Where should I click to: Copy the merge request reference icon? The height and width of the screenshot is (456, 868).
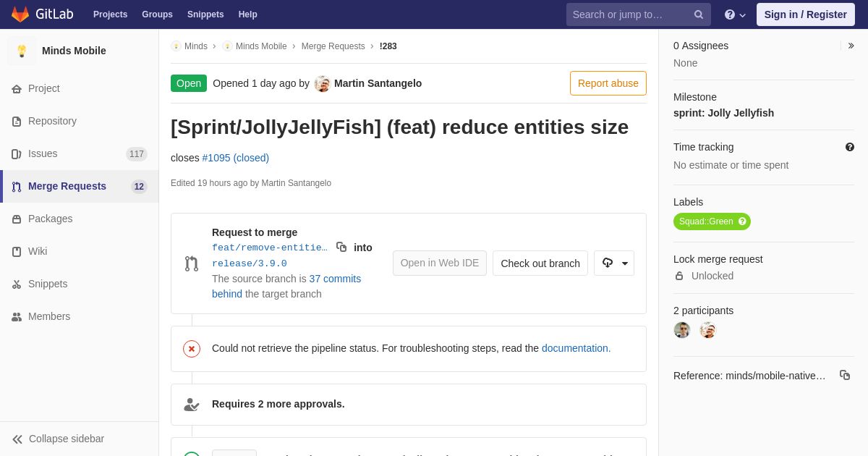pos(845,375)
